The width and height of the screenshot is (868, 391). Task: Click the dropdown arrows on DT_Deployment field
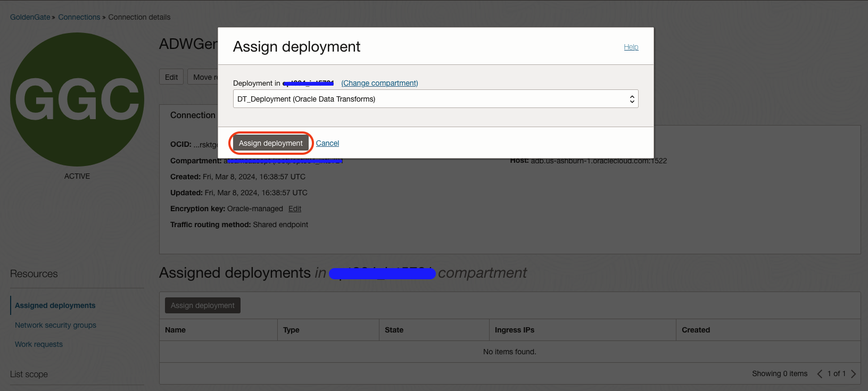(632, 99)
